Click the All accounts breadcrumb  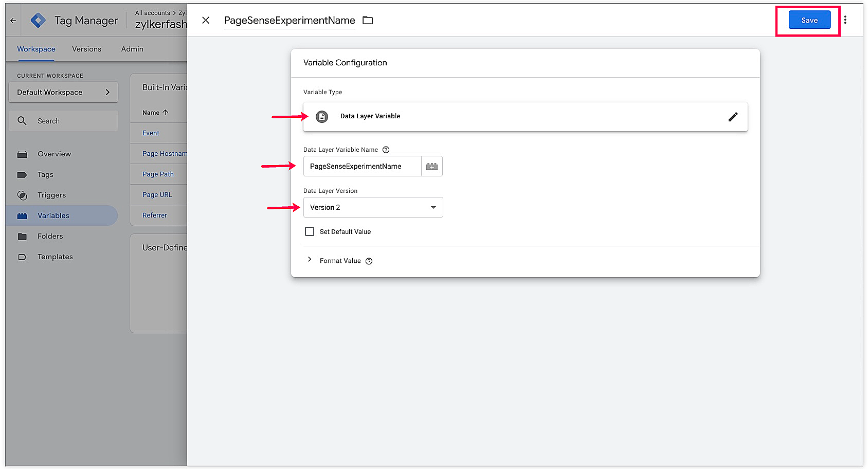[153, 13]
